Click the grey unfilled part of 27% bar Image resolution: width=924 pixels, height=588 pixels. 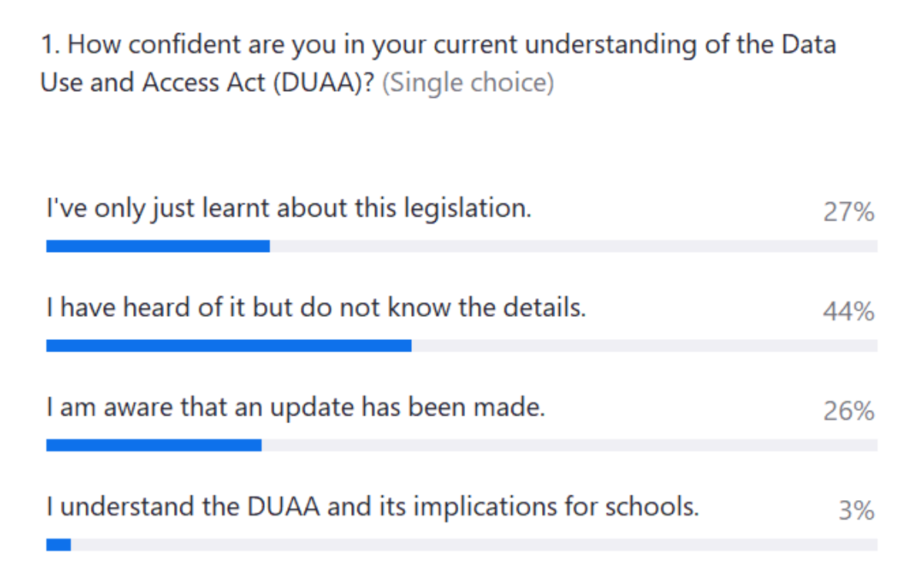tap(574, 246)
